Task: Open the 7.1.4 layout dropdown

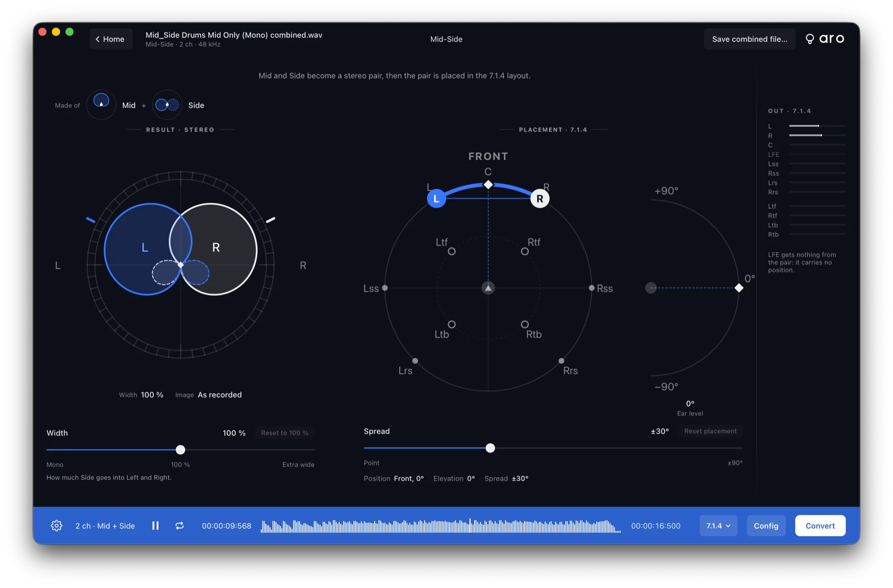Action: 718,526
